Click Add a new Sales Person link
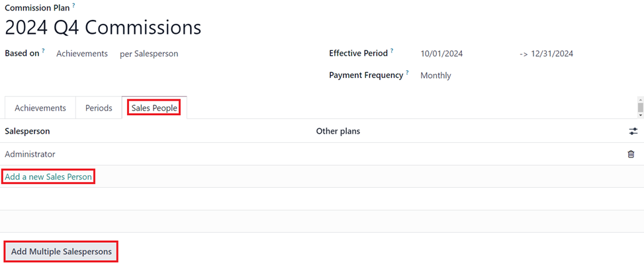The width and height of the screenshot is (644, 264). 48,177
